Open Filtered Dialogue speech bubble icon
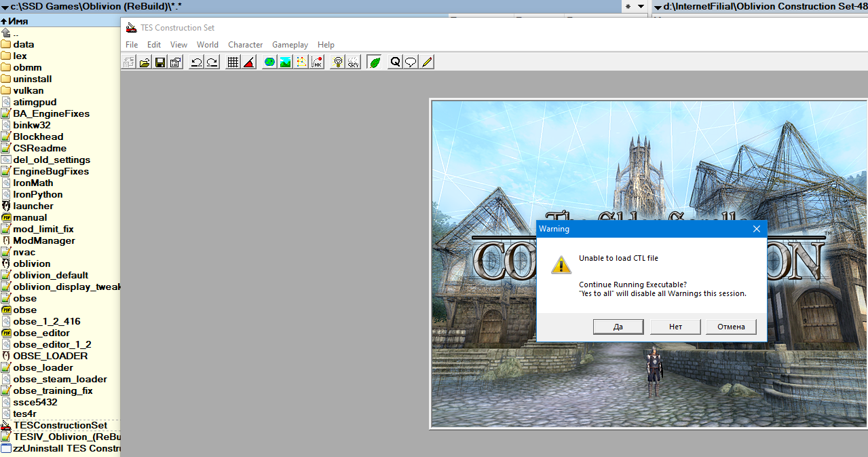This screenshot has height=457, width=868. click(x=411, y=62)
